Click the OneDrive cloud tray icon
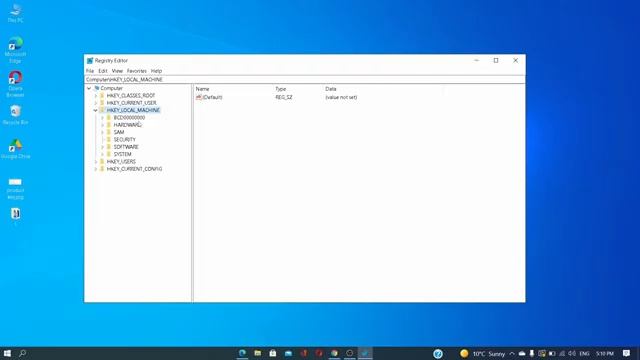Image resolution: width=640 pixels, height=360 pixels. tap(522, 353)
